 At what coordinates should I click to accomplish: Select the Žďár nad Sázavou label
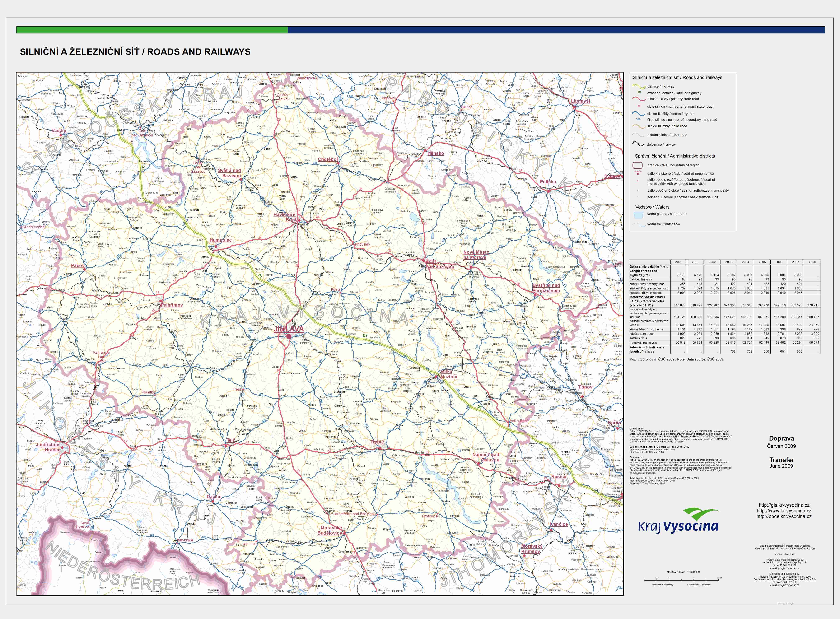point(440,264)
